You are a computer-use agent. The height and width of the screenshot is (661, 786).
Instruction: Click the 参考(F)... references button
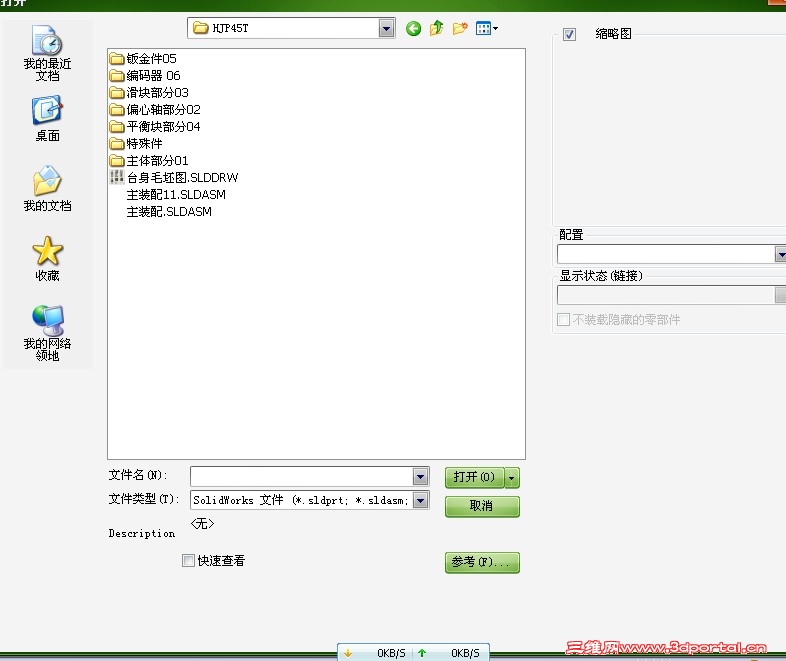[x=482, y=562]
